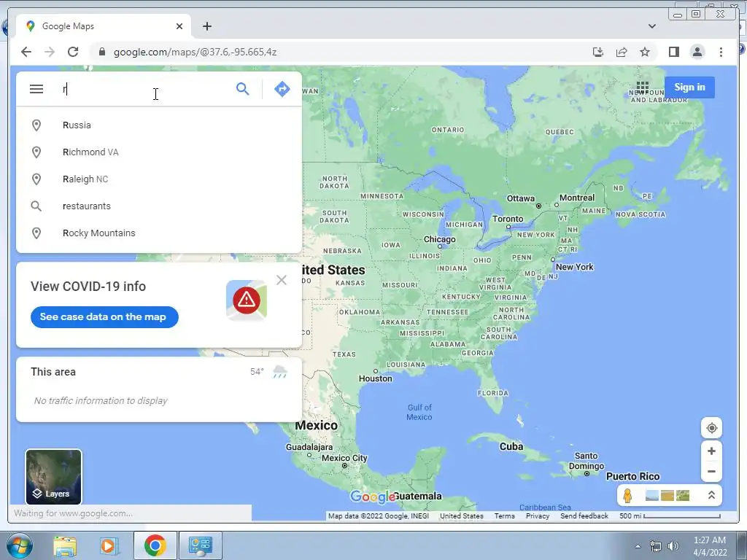747x560 pixels.
Task: Open Directions via the blue arrow icon
Action: [x=282, y=88]
